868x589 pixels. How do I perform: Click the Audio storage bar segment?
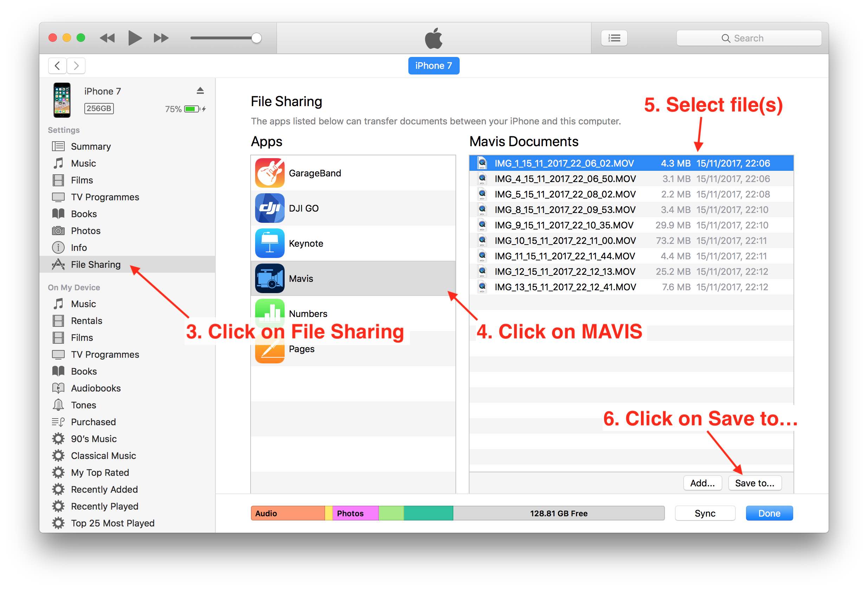tap(288, 513)
